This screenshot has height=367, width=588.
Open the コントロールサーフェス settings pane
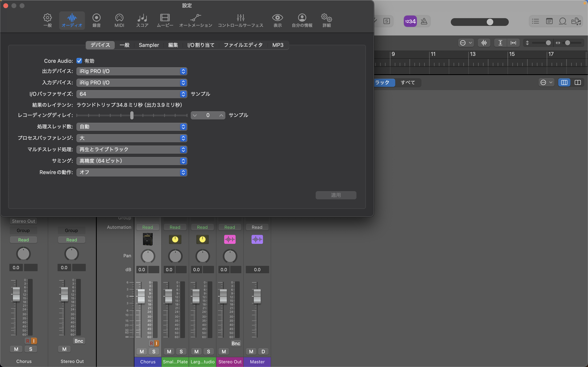[x=240, y=20]
